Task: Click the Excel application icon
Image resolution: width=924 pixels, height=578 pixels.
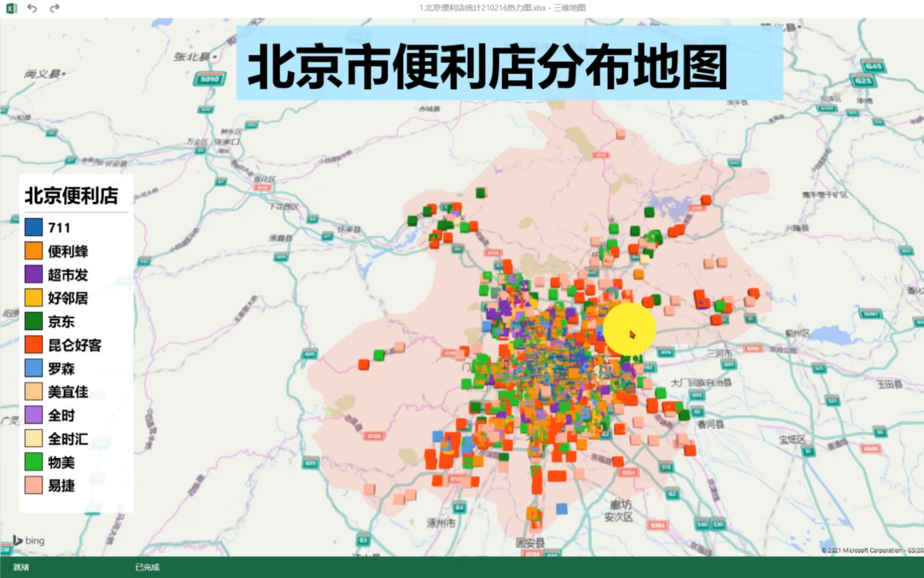Action: click(11, 8)
